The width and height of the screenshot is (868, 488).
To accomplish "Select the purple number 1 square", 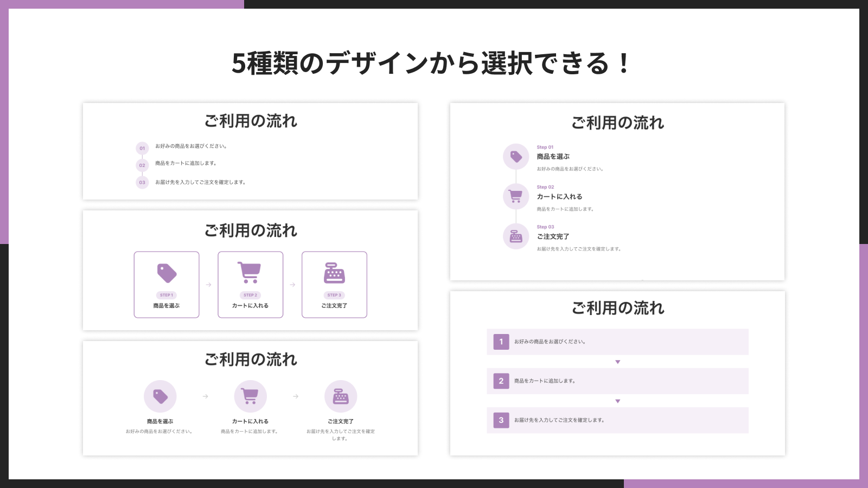I will [x=501, y=342].
